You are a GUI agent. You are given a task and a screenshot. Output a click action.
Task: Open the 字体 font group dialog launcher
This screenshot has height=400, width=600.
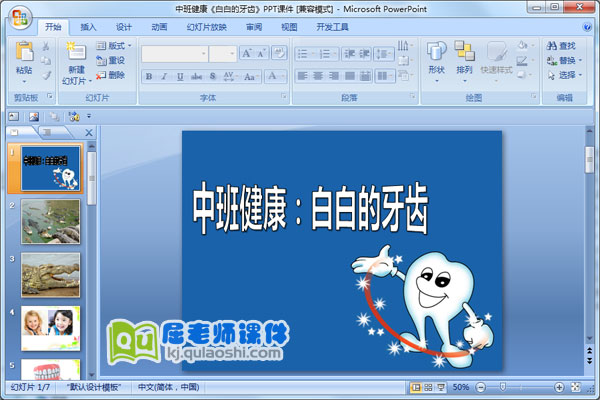click(284, 96)
